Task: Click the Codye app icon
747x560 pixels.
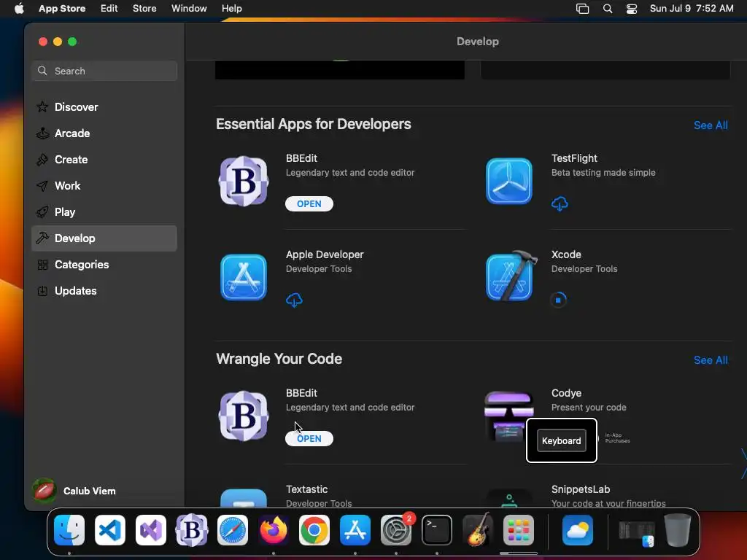Action: click(x=508, y=416)
